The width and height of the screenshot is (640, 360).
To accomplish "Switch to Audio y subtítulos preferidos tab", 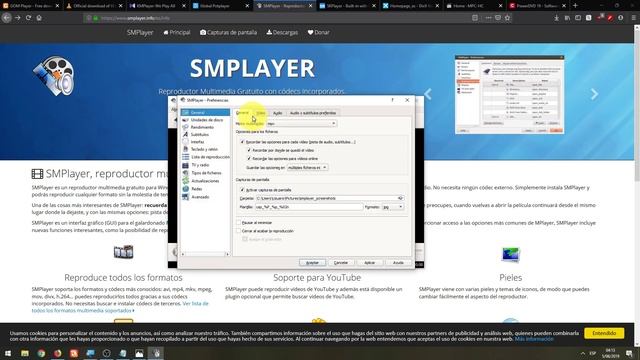I will [x=313, y=113].
